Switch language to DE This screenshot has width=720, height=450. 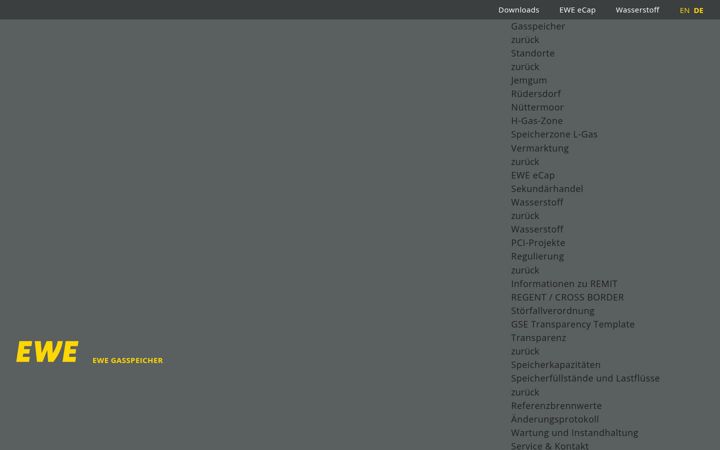(698, 10)
